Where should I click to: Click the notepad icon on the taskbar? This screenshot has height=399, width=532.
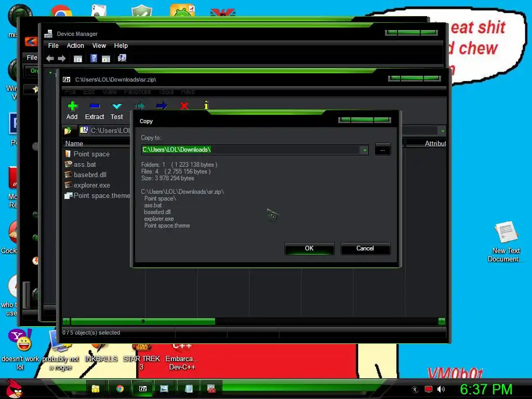(189, 389)
